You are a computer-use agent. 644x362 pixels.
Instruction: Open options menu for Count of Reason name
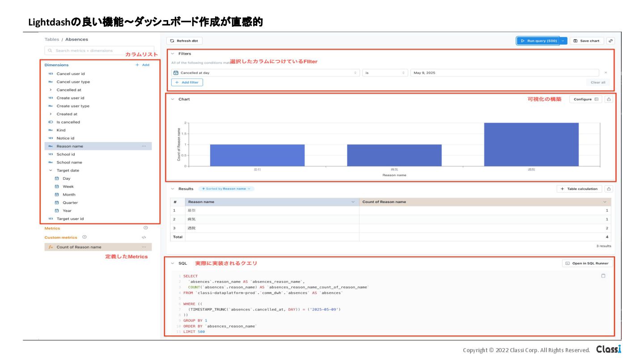click(x=144, y=247)
